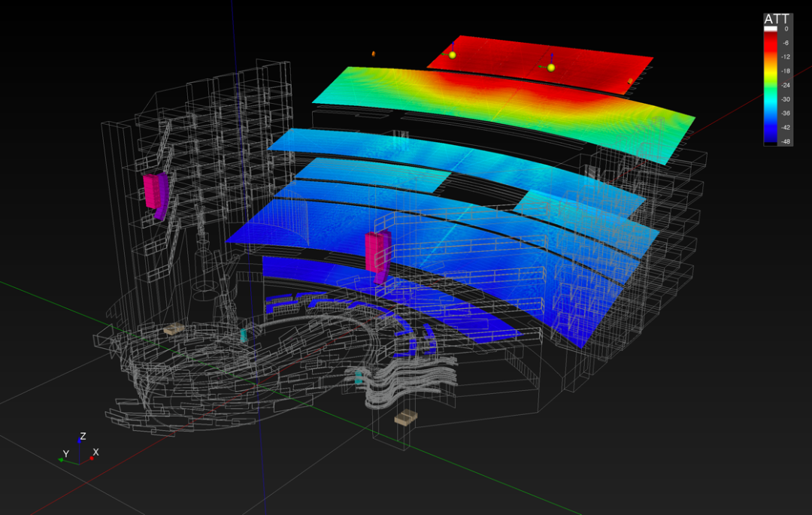This screenshot has width=812, height=515.
Task: Click the right yellow sphere marker
Action: point(551,68)
